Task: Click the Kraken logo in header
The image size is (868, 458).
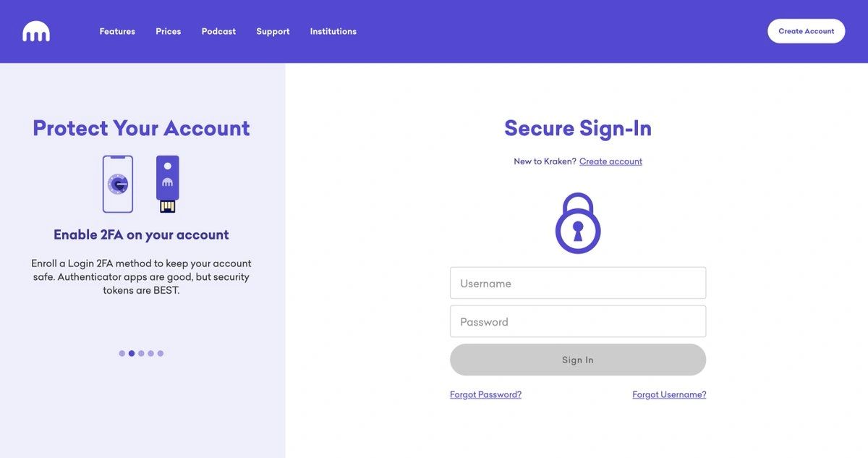Action: click(36, 31)
